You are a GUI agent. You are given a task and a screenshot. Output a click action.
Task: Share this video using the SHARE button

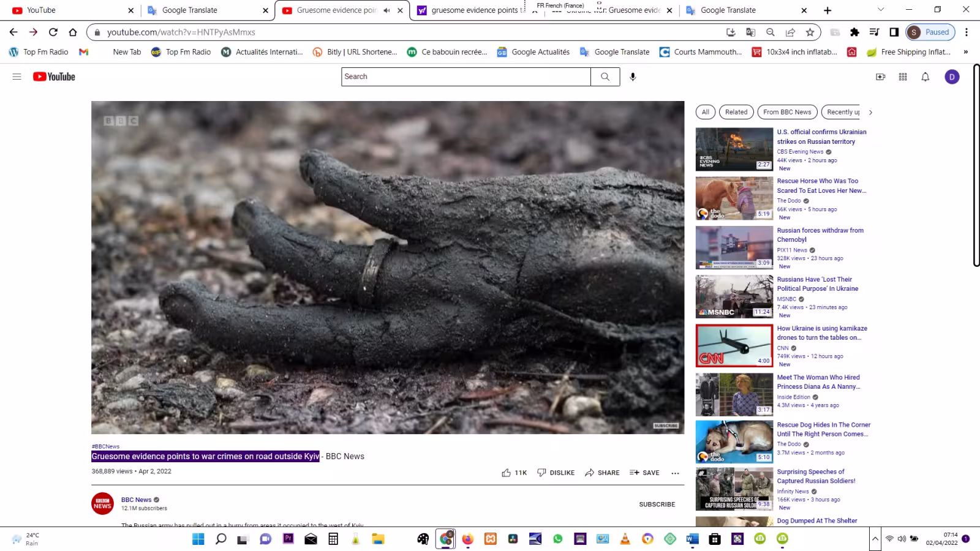tap(602, 473)
